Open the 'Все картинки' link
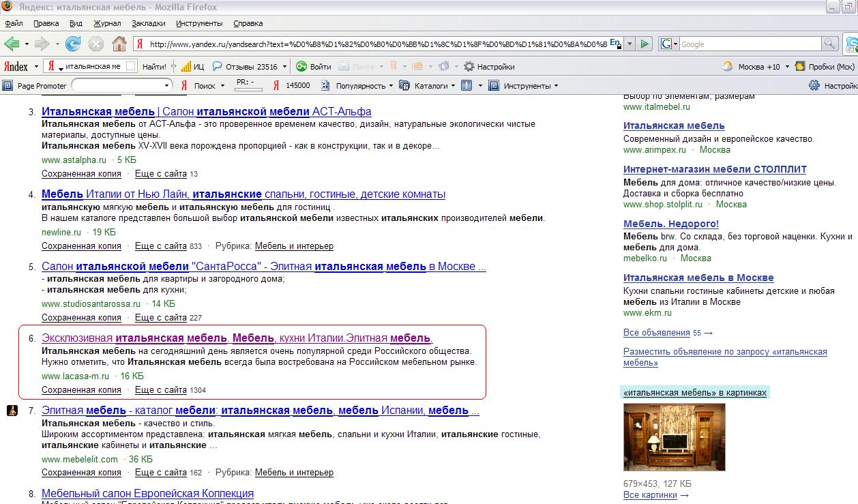Viewport: 858px width, 504px height. [650, 494]
